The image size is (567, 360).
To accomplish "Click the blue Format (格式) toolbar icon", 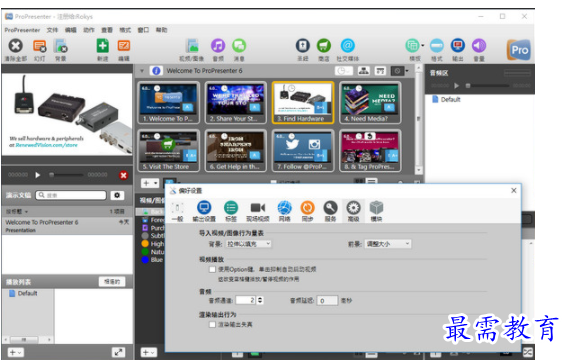I will click(436, 46).
